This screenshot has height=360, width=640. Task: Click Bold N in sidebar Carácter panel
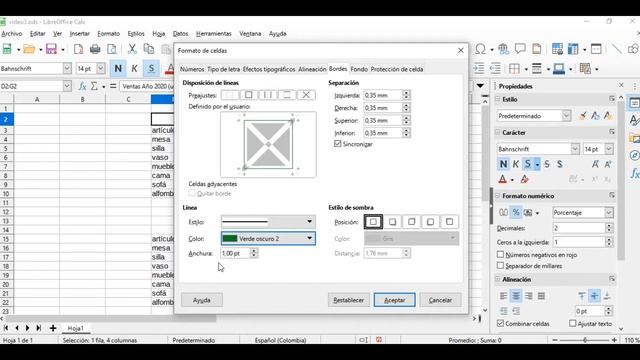coord(503,164)
